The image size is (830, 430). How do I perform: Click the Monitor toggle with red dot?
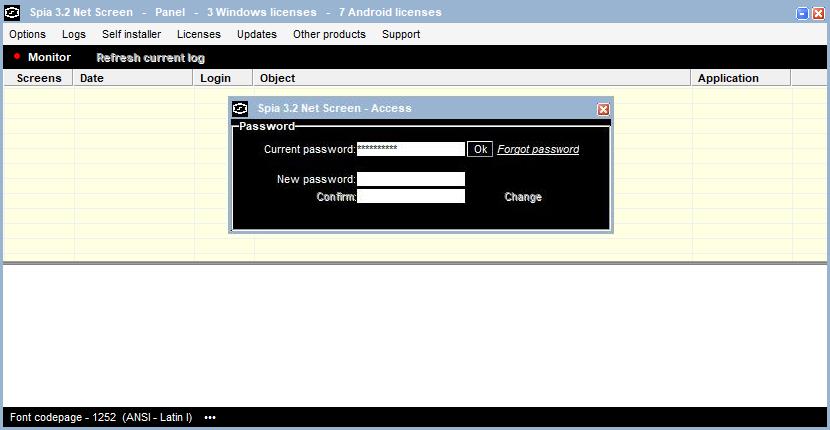(42, 57)
